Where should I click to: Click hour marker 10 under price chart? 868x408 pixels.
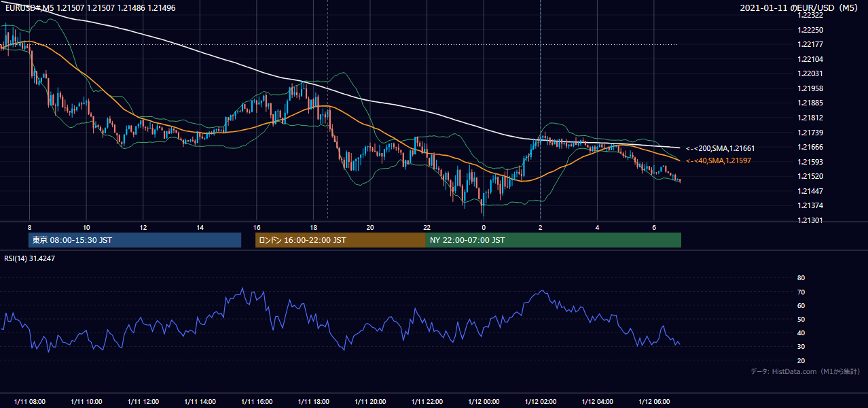pos(86,227)
